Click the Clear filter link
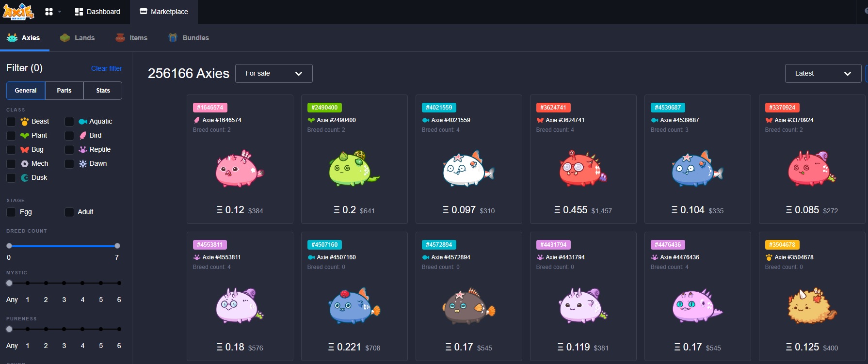This screenshot has width=868, height=364. tap(107, 68)
